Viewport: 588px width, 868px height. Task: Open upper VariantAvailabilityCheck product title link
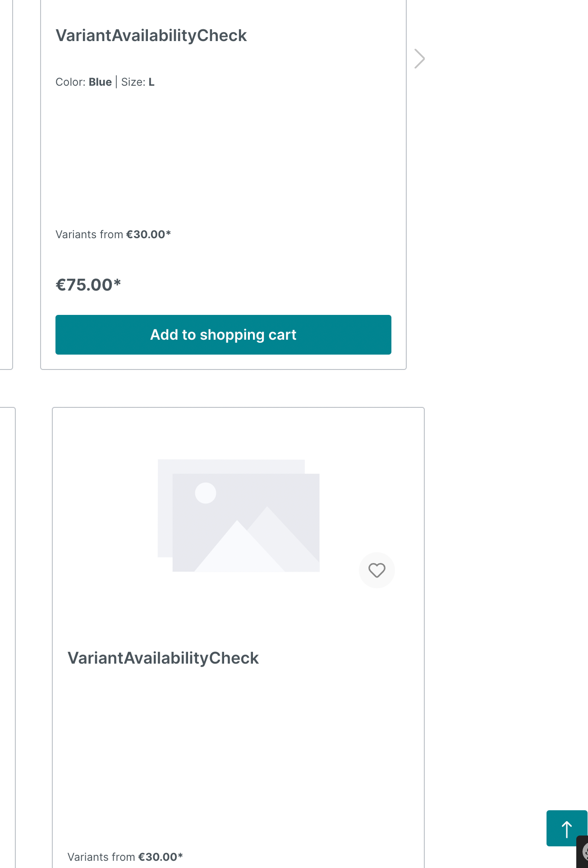click(151, 36)
